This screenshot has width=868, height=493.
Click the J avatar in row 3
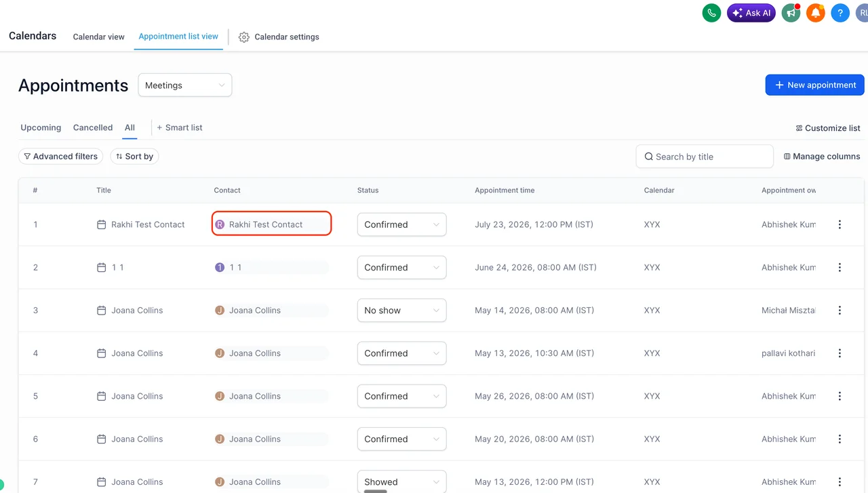point(220,311)
